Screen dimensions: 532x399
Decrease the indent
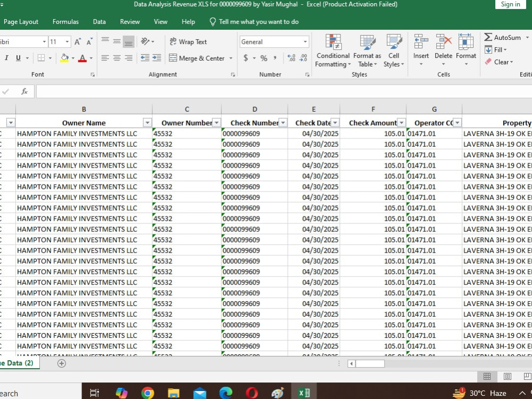[145, 58]
